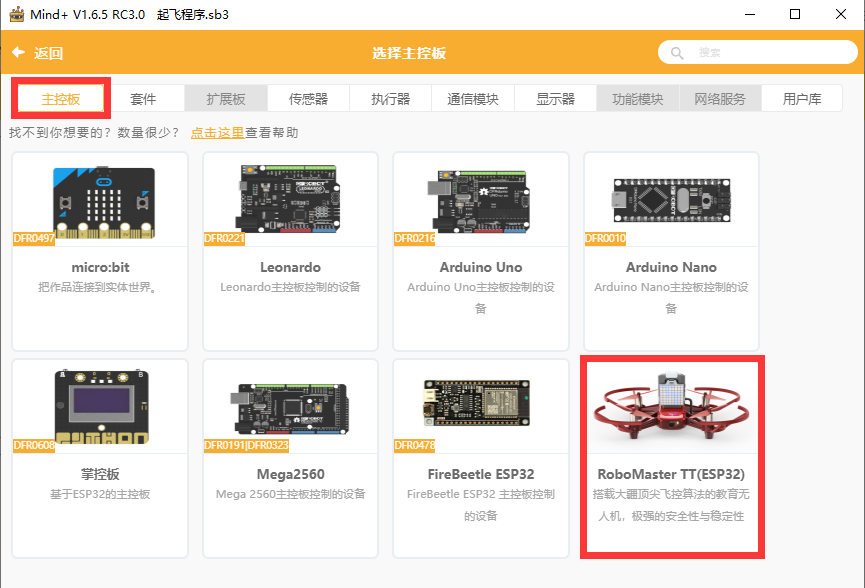Click the Arduino Uno title text
The height and width of the screenshot is (588, 865).
coord(481,267)
